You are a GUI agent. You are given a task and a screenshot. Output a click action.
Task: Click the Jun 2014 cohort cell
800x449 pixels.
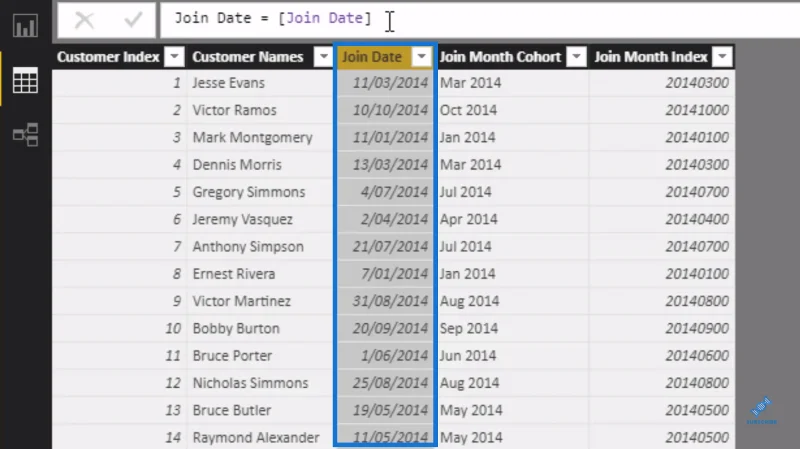pos(512,356)
